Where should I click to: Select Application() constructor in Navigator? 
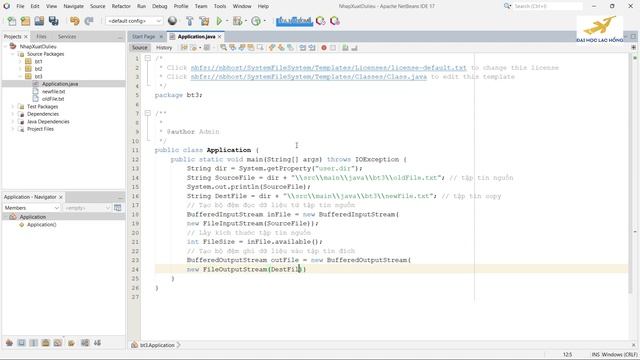tap(42, 224)
